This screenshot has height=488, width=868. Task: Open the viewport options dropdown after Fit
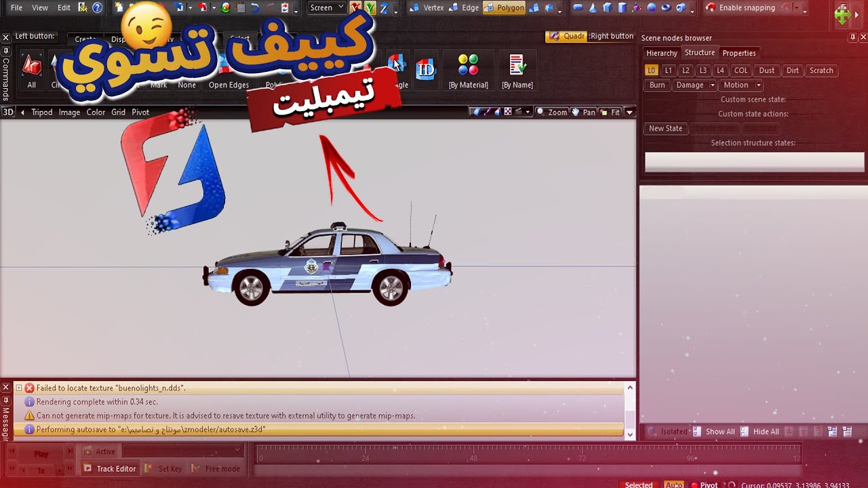pos(629,112)
